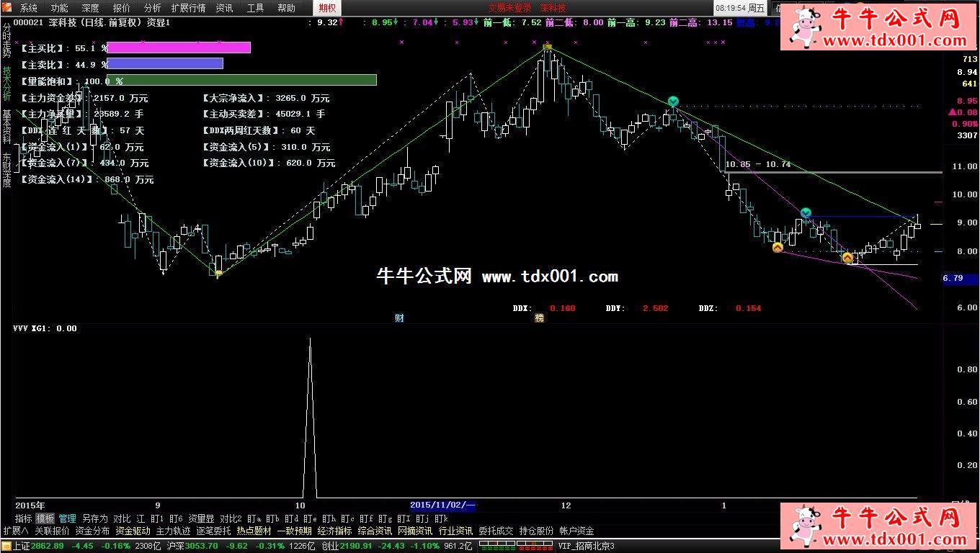Open the 主力轨迹 tab
The image size is (980, 553).
(173, 531)
